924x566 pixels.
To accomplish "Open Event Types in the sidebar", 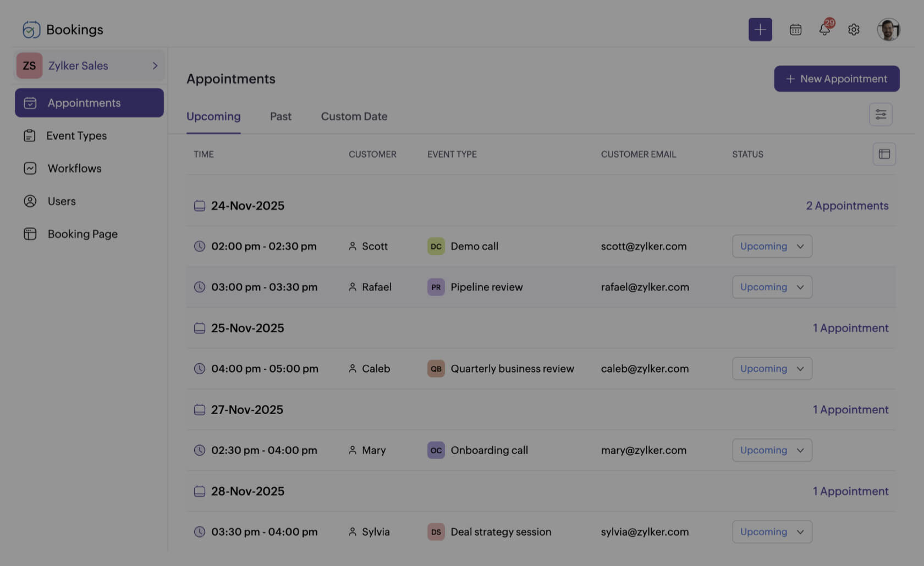I will [76, 136].
